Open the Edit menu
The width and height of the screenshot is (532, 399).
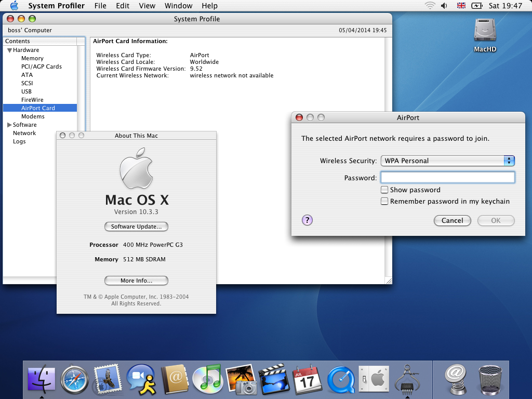(x=123, y=6)
